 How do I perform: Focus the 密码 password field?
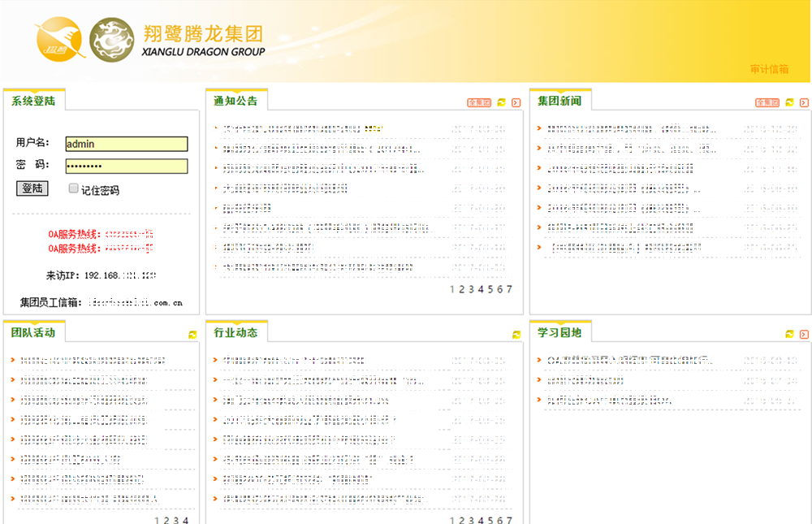tap(127, 166)
